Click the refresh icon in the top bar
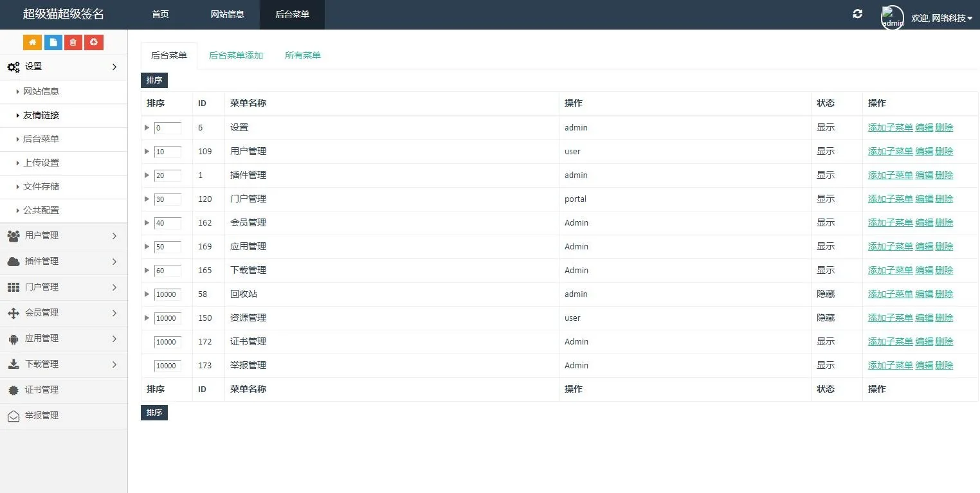Screen dimensions: 980x493 (x=857, y=14)
